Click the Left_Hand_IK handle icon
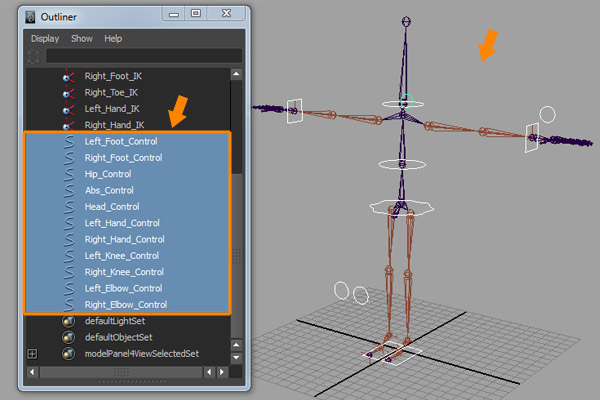600x400 pixels. 68,109
